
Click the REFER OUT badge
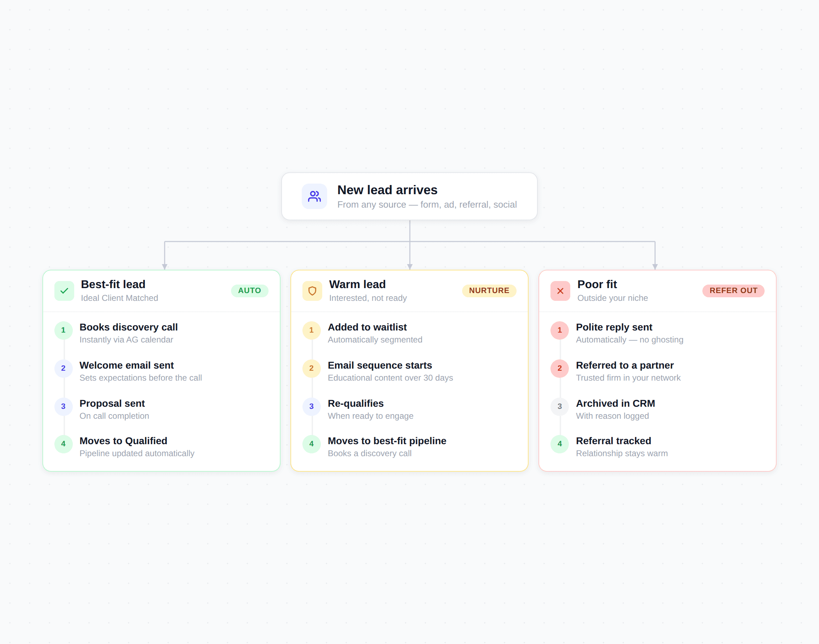click(x=733, y=290)
